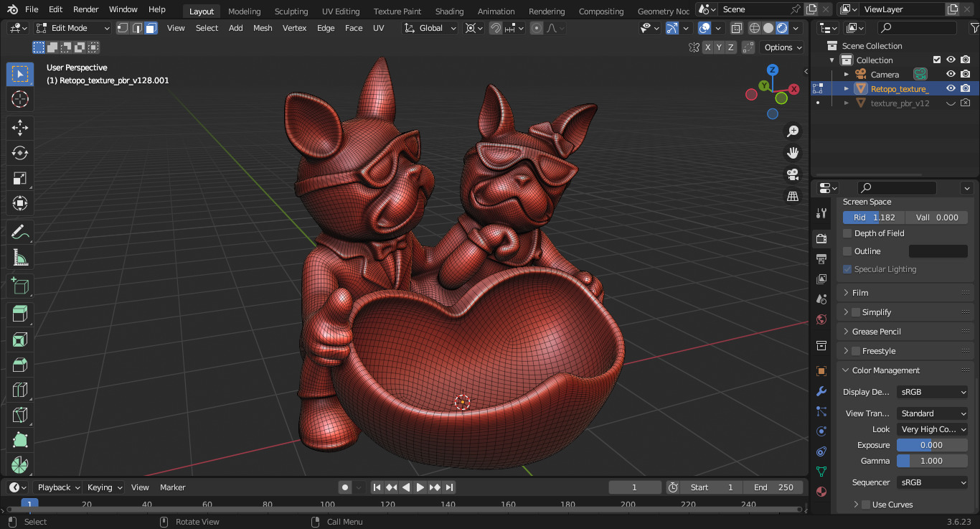Open the Vertex menu
The width and height of the screenshot is (980, 529).
(294, 28)
